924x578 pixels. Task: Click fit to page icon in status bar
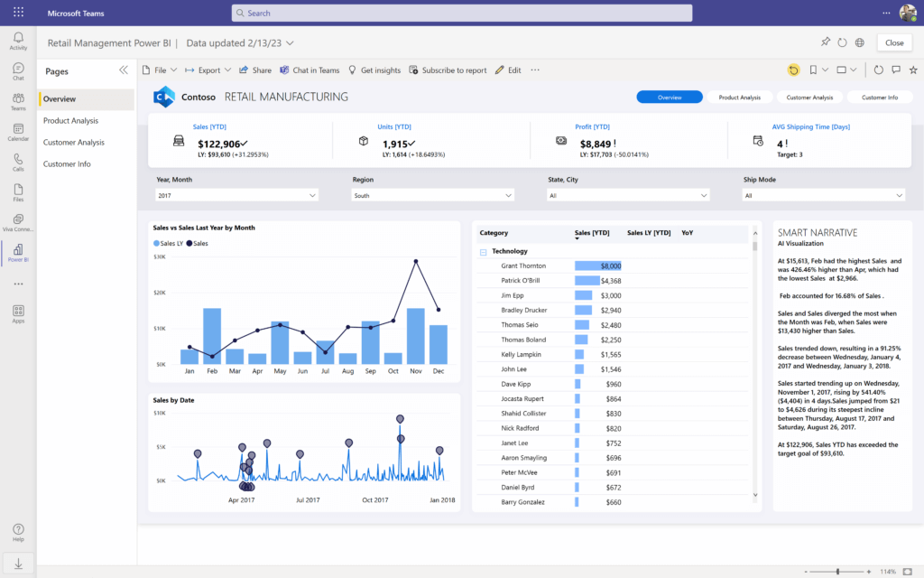pyautogui.click(x=908, y=572)
